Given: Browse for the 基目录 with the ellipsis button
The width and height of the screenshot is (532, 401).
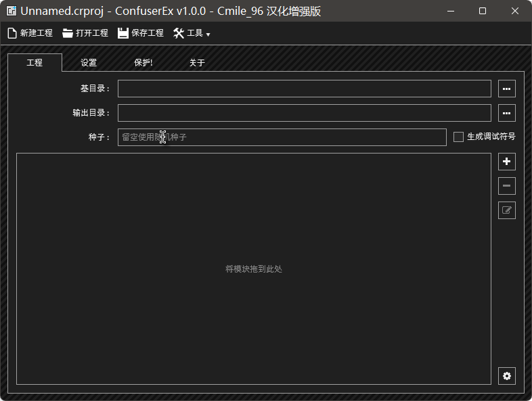Looking at the screenshot, I should point(506,89).
